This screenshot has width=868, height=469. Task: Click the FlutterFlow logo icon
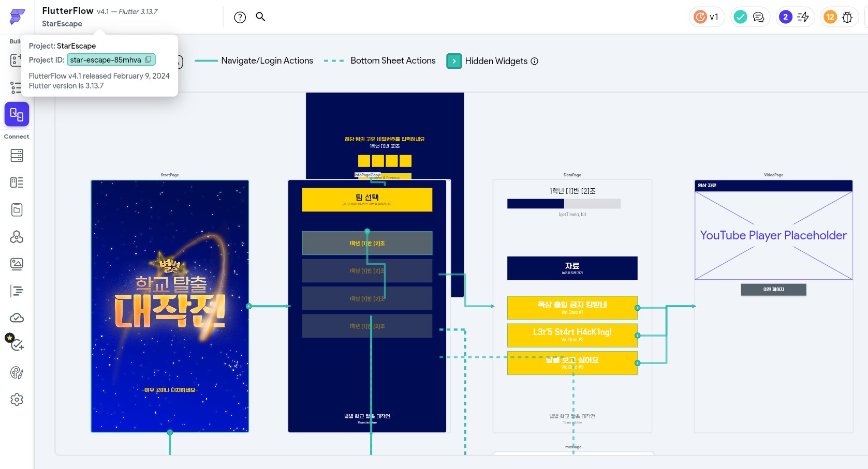[x=17, y=17]
